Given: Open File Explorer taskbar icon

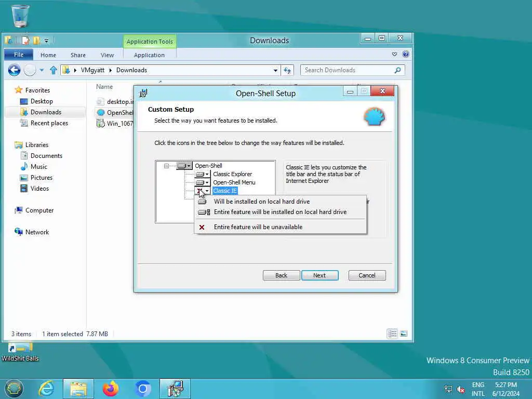Looking at the screenshot, I should (x=78, y=389).
